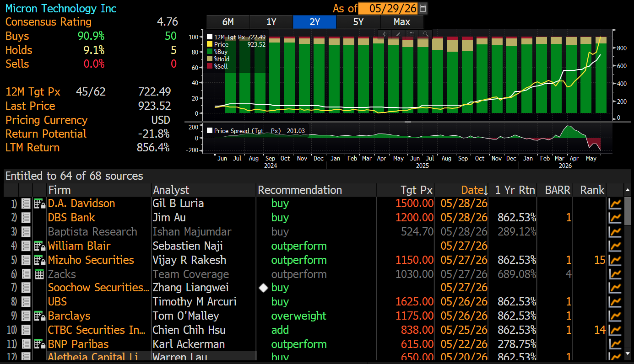This screenshot has width=634, height=364.
Task: Click the Consensus Rating value 4.76
Action: pos(167,22)
